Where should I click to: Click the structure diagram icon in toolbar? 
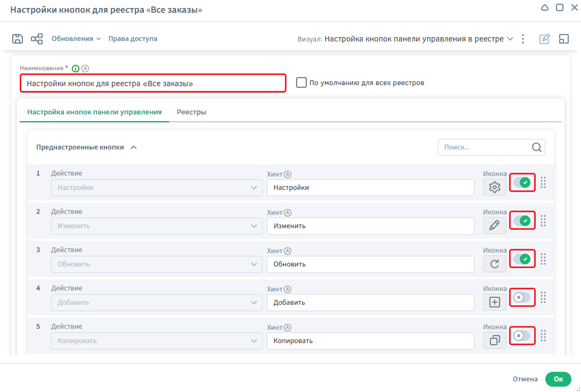pos(37,39)
